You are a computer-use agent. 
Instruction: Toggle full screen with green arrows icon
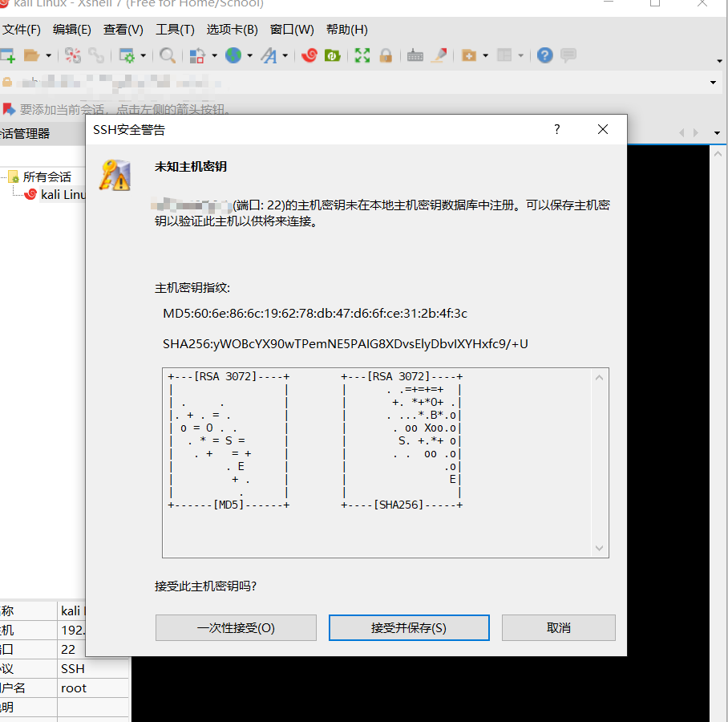362,55
